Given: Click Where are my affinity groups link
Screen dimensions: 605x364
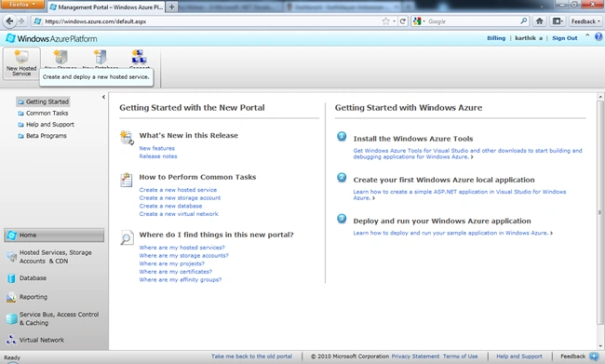Looking at the screenshot, I should (181, 280).
